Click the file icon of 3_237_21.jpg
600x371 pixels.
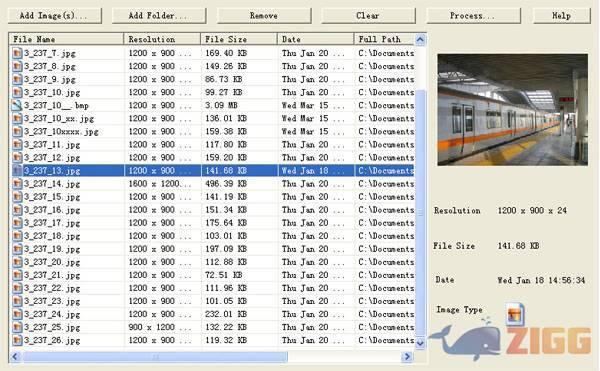tap(17, 275)
